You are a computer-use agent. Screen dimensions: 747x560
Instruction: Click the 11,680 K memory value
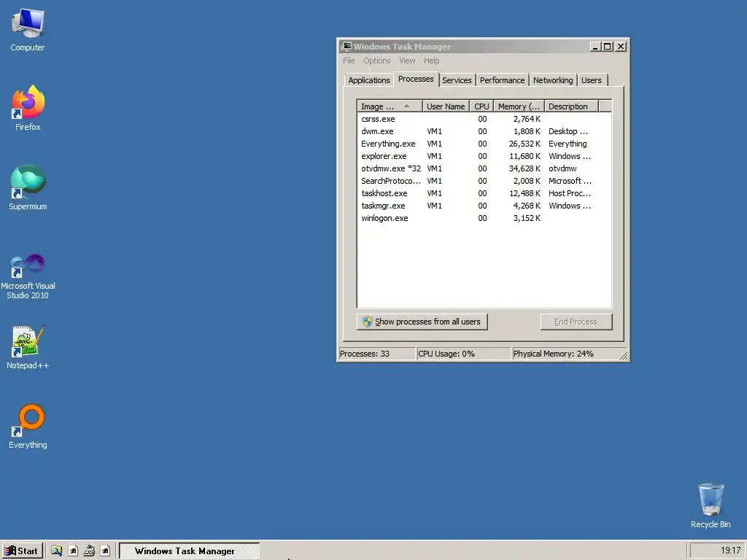point(525,156)
